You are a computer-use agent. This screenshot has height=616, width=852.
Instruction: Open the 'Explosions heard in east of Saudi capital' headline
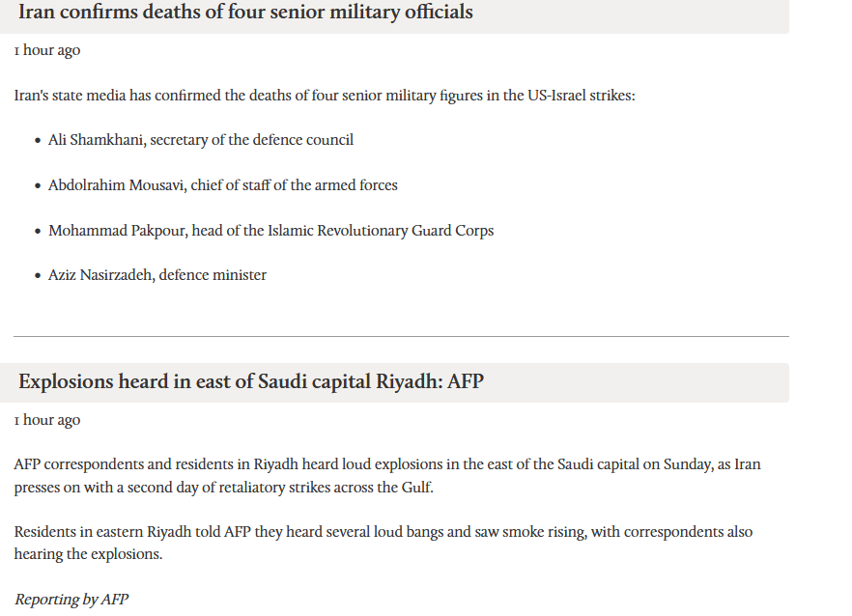point(251,381)
